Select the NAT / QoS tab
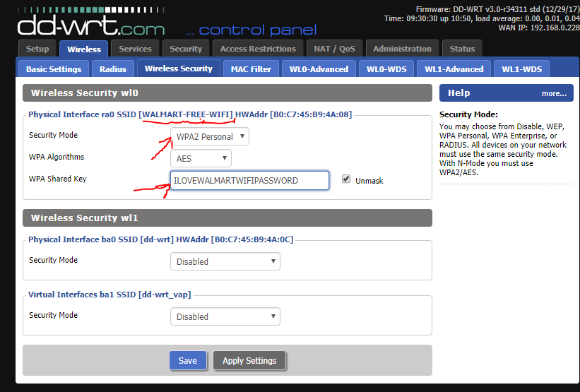 (334, 49)
